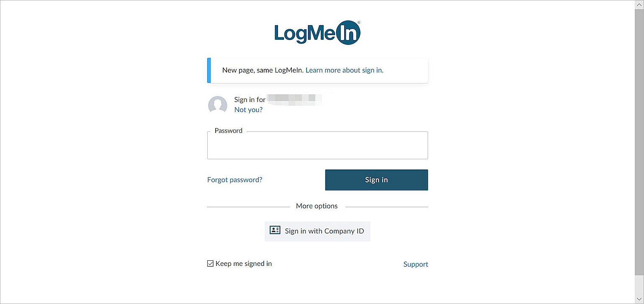Click the gray user avatar icon
The image size is (644, 304).
[218, 105]
